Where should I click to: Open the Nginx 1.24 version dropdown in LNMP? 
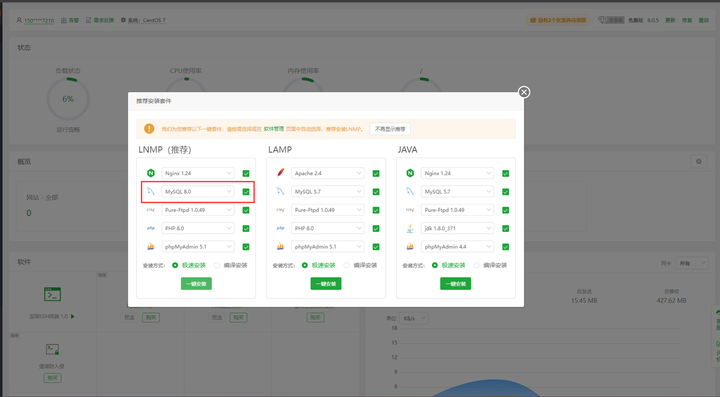tap(198, 173)
